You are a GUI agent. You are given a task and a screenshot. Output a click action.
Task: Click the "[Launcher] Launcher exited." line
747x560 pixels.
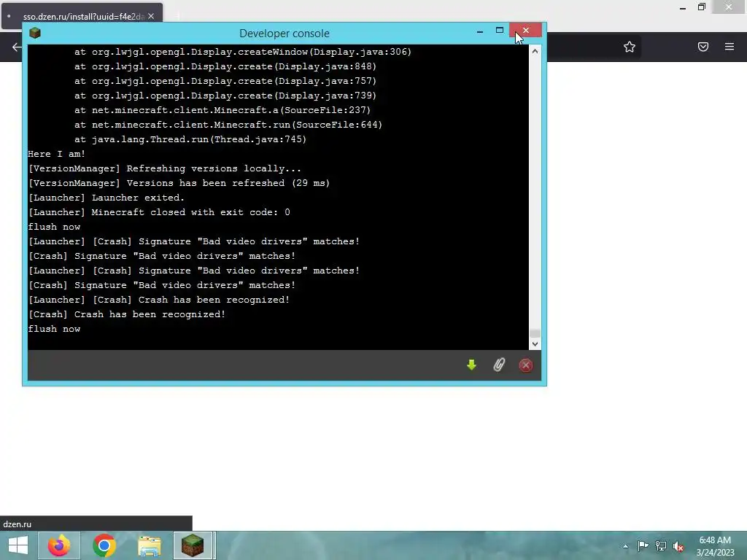pyautogui.click(x=107, y=198)
